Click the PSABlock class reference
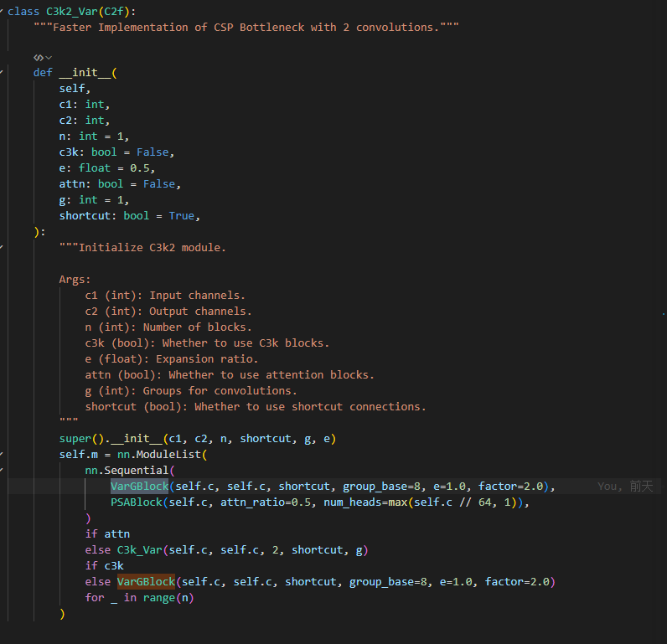The image size is (667, 644). point(136,502)
